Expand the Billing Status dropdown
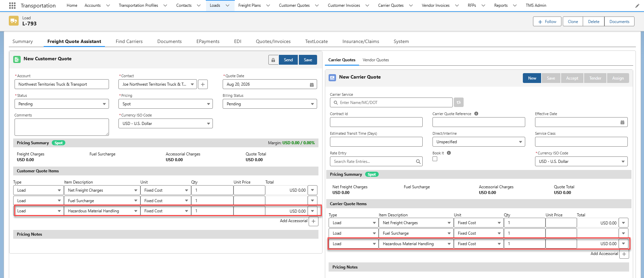 point(270,104)
